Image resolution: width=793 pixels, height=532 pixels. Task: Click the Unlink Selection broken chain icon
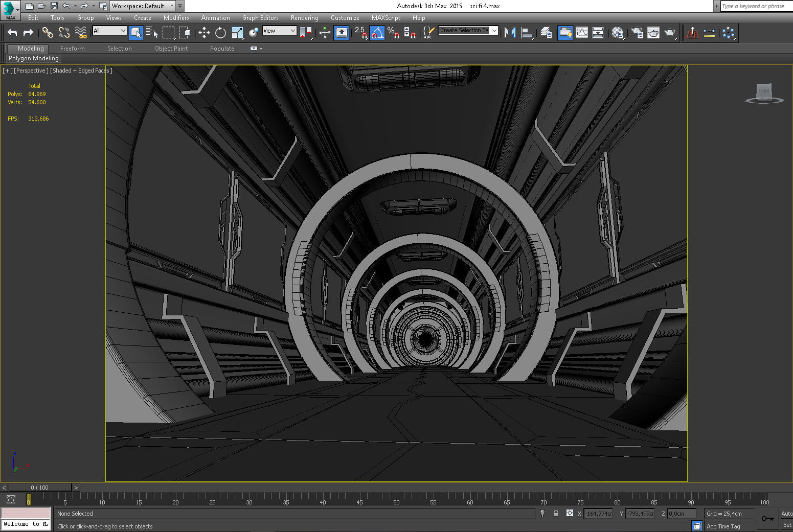[x=64, y=33]
